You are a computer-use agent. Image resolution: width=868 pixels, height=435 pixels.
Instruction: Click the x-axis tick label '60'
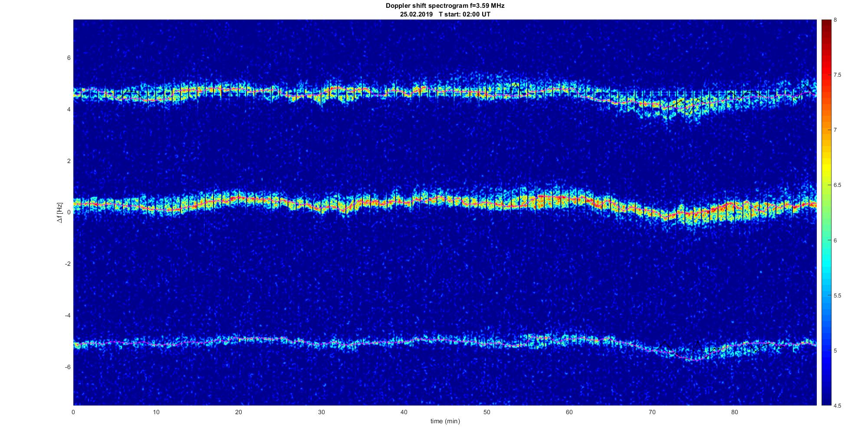569,412
